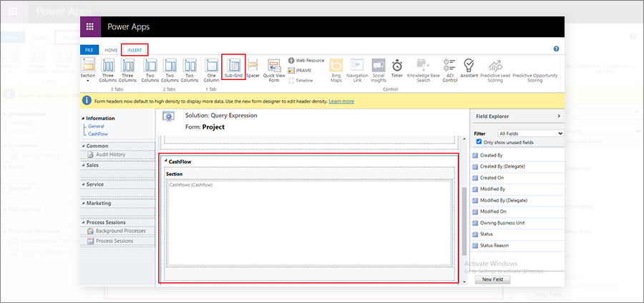The height and width of the screenshot is (303, 644).
Task: Select Process Sessions item with icon
Action: coord(110,241)
